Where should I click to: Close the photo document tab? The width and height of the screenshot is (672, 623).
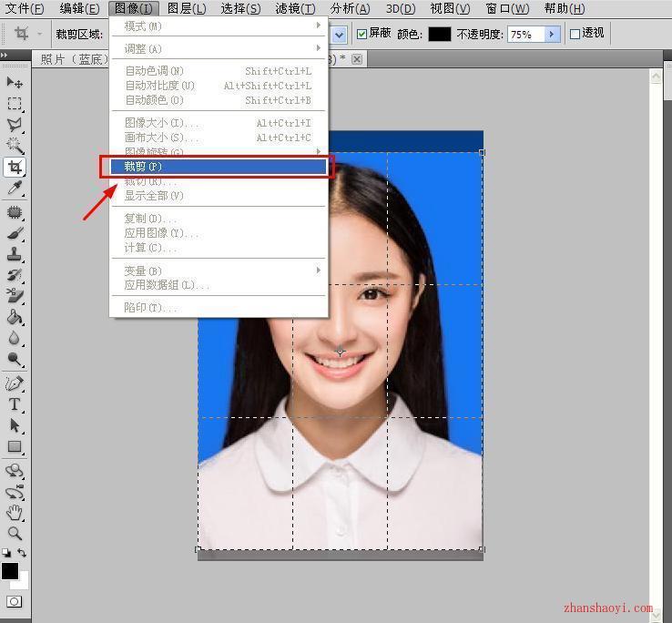(357, 59)
